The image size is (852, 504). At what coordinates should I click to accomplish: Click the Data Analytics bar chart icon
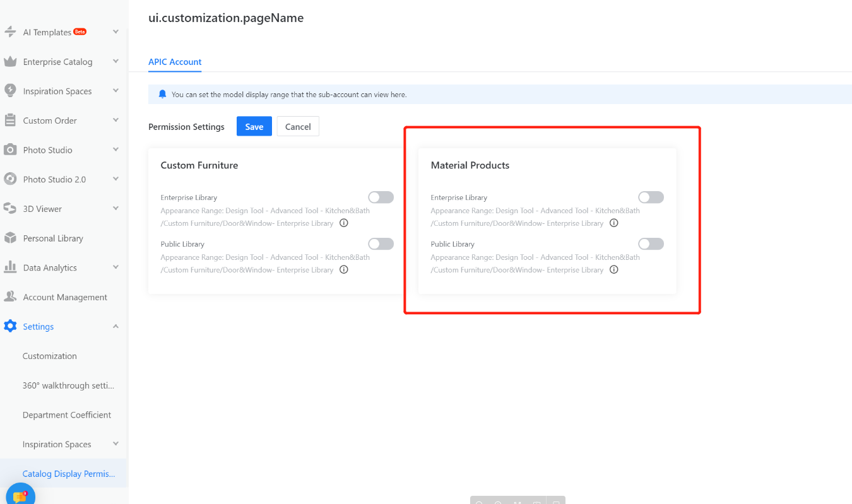tap(10, 267)
